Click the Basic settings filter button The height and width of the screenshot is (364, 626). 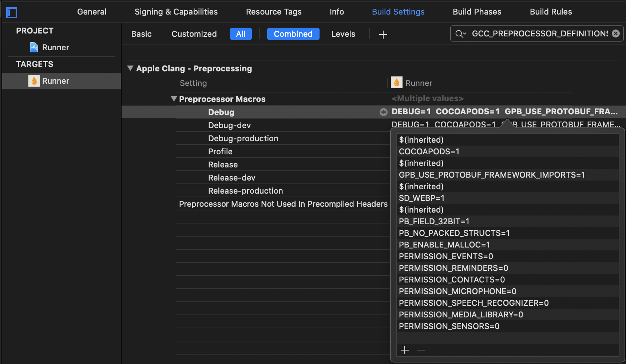pos(141,33)
